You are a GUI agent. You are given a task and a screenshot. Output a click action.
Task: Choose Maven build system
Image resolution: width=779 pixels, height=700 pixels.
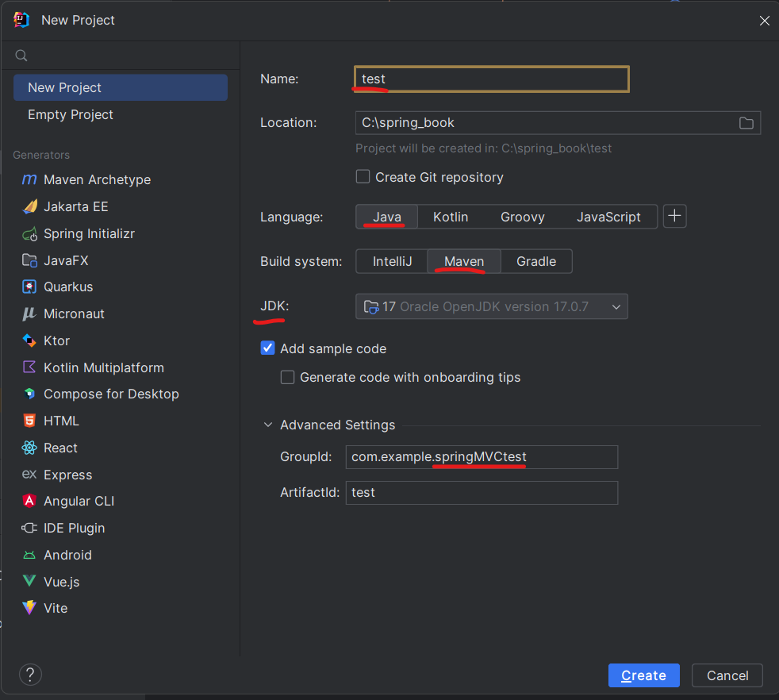pyautogui.click(x=464, y=261)
